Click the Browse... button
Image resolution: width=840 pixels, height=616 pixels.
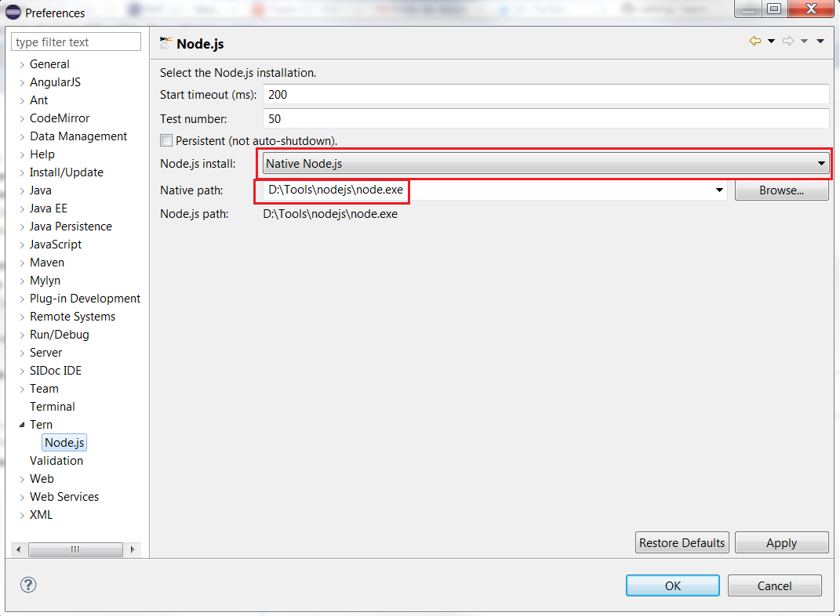(x=781, y=190)
